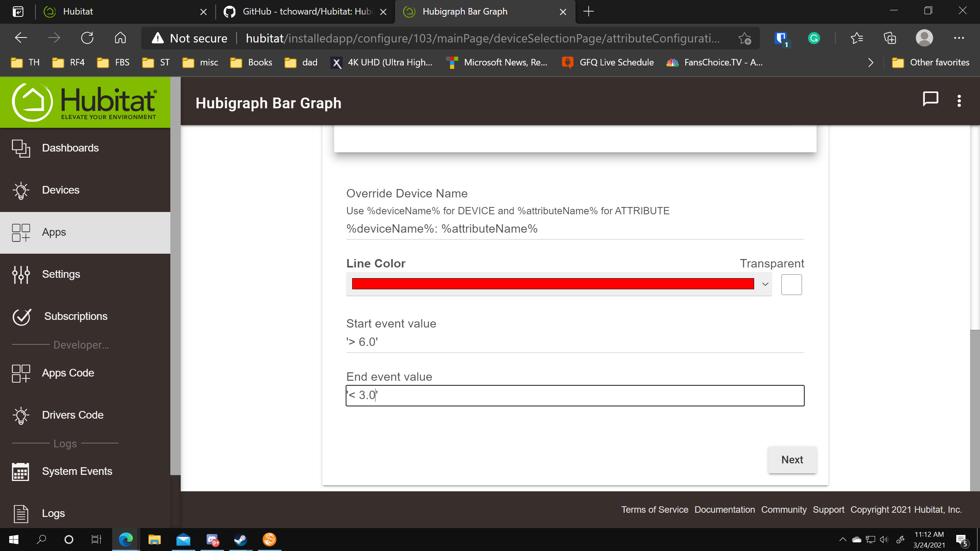
Task: Click the red Line Color swatch
Action: pos(553,284)
